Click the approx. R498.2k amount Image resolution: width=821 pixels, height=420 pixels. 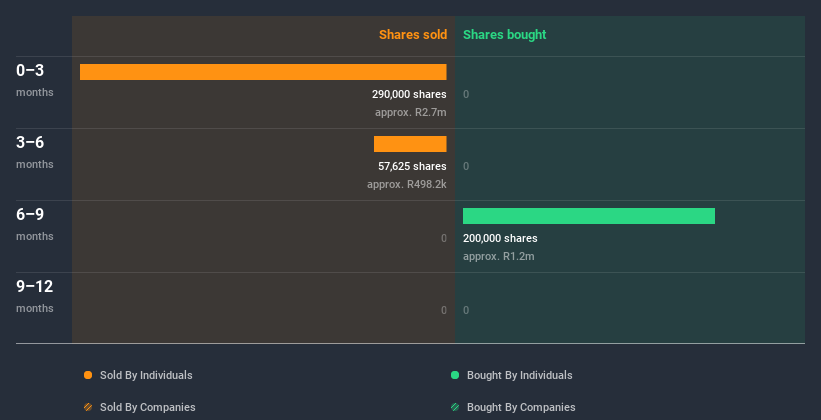click(x=407, y=184)
